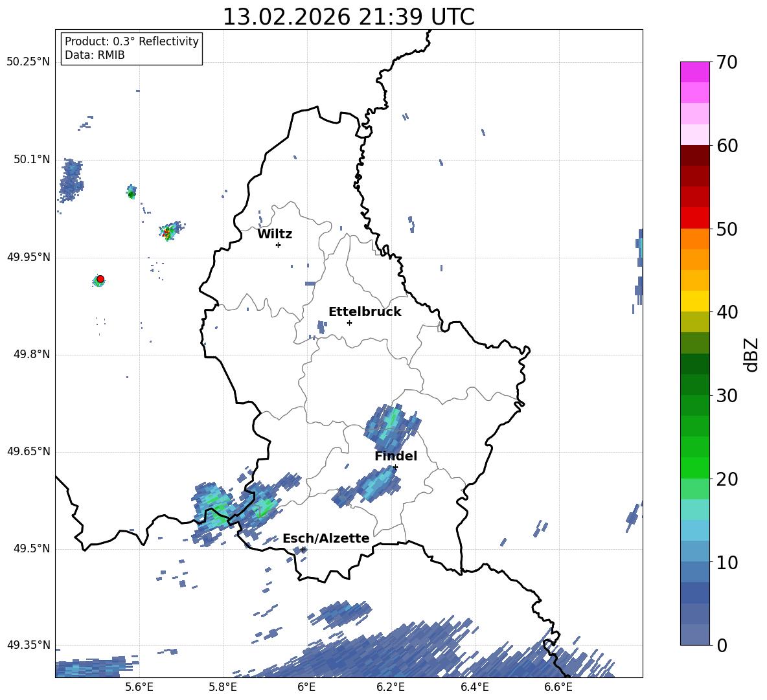This screenshot has width=767, height=700.
Task: Click the dBZ colorbar axis label
Action: click(x=751, y=354)
